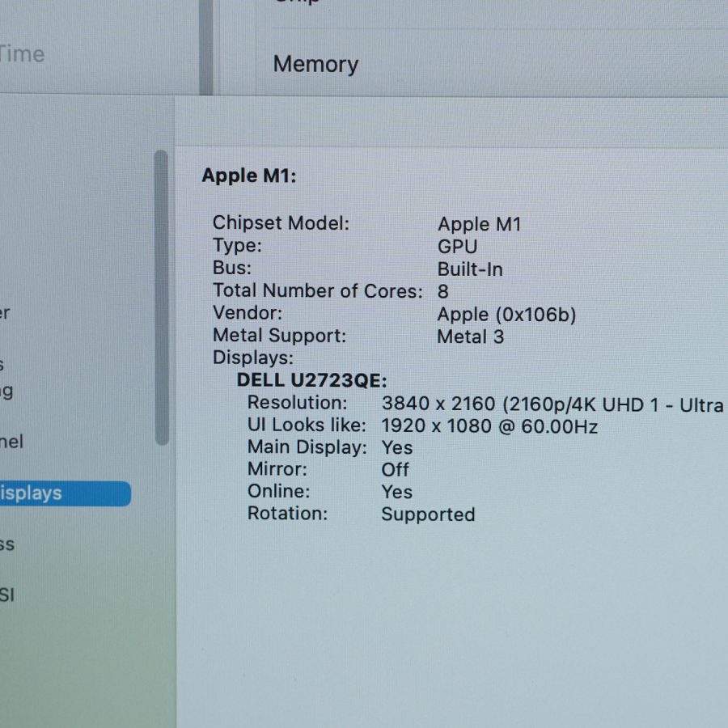The image size is (728, 728).
Task: Click the 'Yes' value for Main Display
Action: coord(397,448)
